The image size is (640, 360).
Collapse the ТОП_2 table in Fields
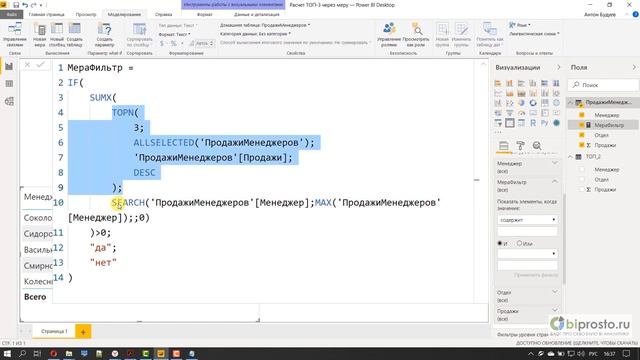(571, 157)
